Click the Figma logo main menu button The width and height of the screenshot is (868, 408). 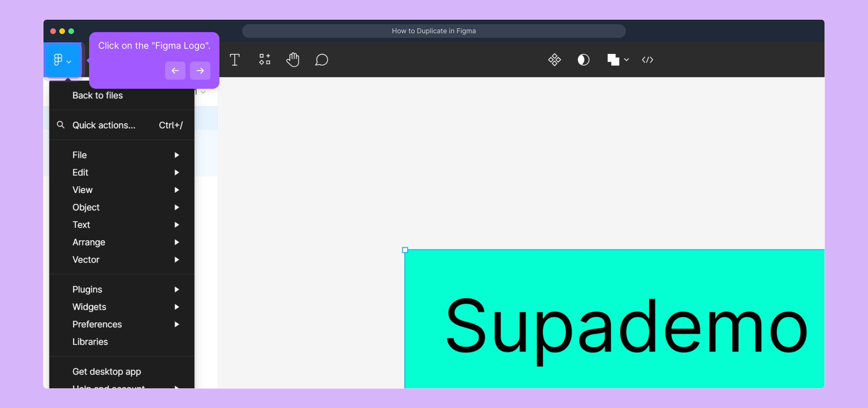62,60
